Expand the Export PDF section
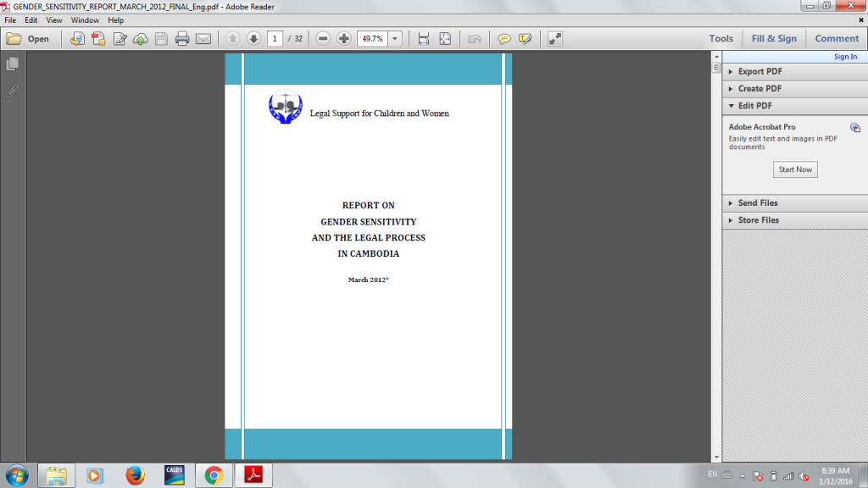Viewport: 868px width, 488px height. coord(760,72)
